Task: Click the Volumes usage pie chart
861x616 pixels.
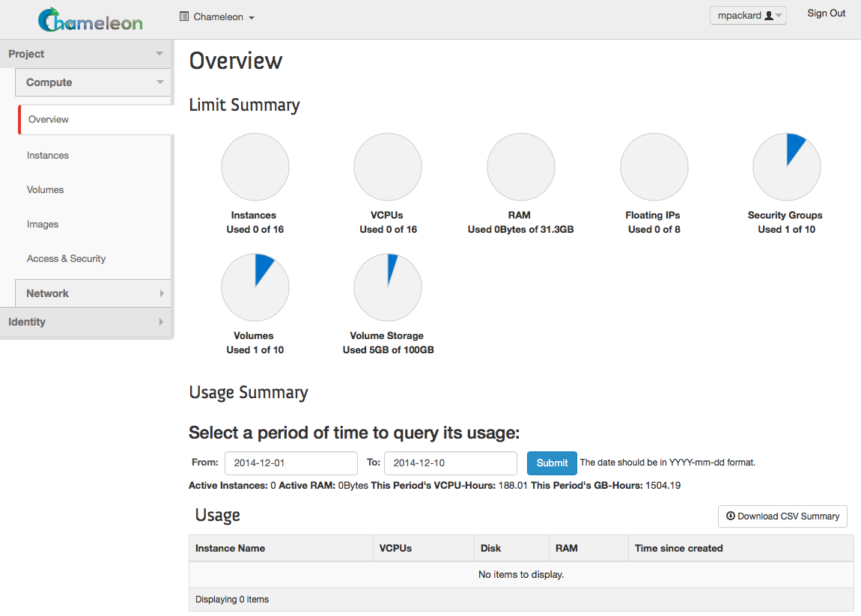Action: click(255, 287)
